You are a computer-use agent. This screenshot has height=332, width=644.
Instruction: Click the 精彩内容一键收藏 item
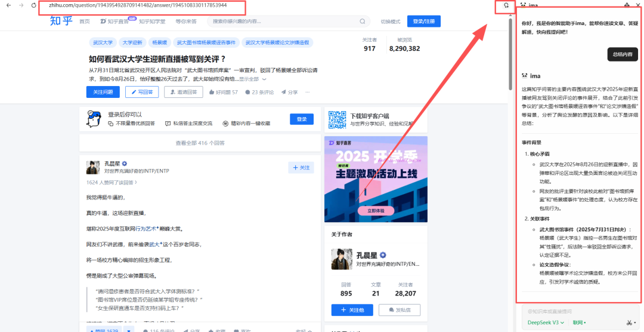246,124
